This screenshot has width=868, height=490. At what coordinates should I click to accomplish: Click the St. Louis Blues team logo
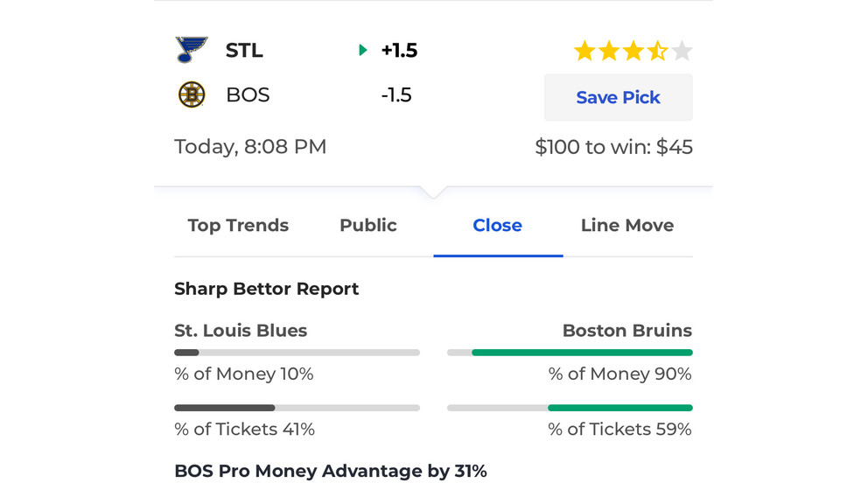click(192, 50)
